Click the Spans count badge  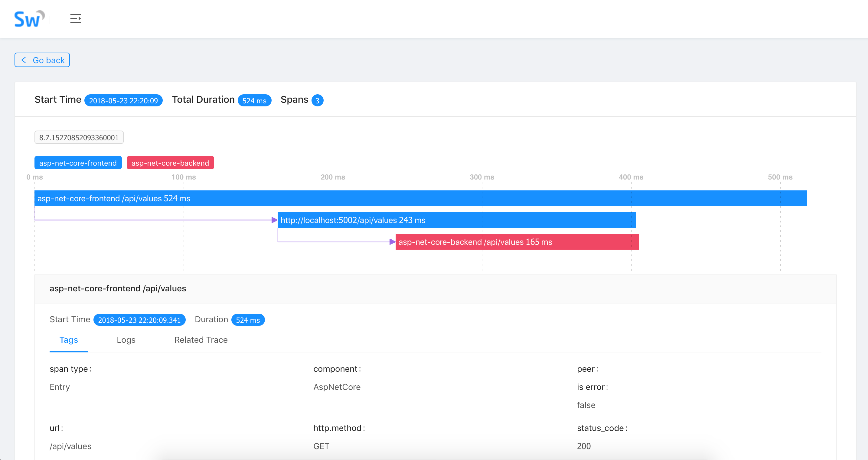317,100
